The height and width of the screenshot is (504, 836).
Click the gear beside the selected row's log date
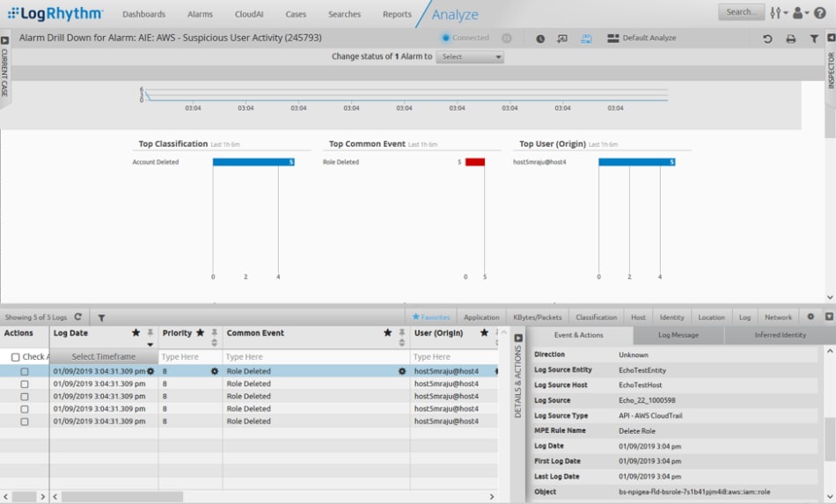point(150,371)
